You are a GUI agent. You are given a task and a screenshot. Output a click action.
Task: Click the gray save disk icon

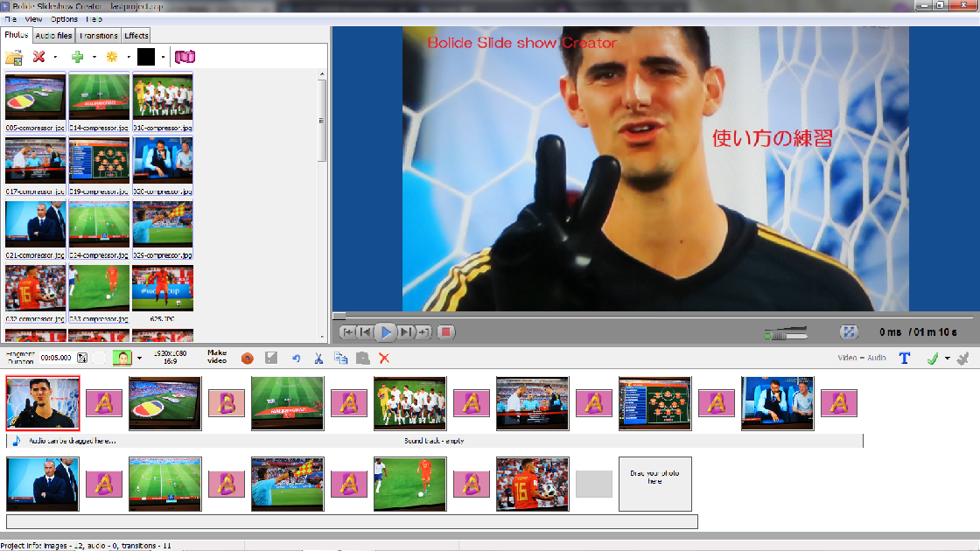[271, 358]
